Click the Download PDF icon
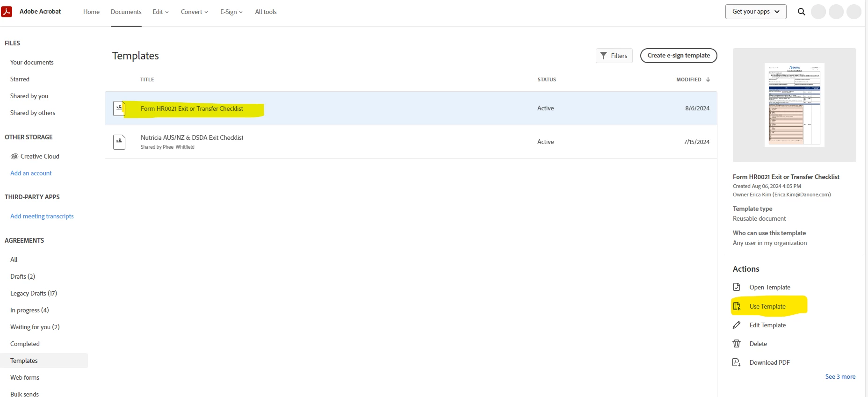The width and height of the screenshot is (868, 397). pyautogui.click(x=737, y=362)
